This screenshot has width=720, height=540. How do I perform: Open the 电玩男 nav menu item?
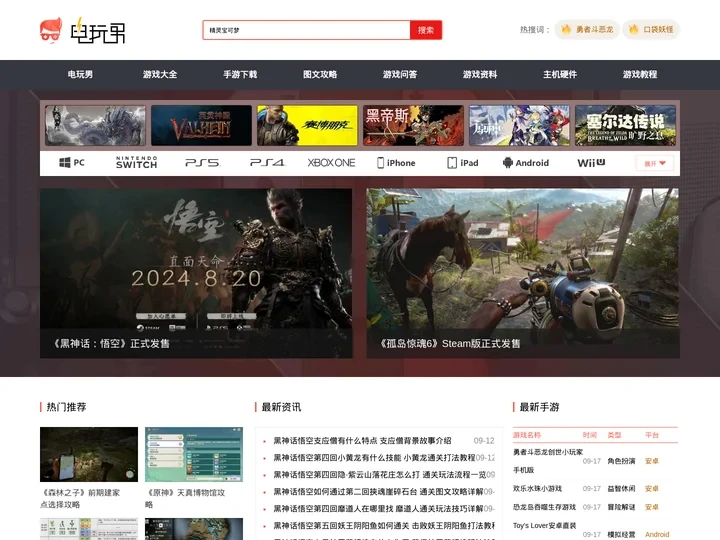click(80, 74)
